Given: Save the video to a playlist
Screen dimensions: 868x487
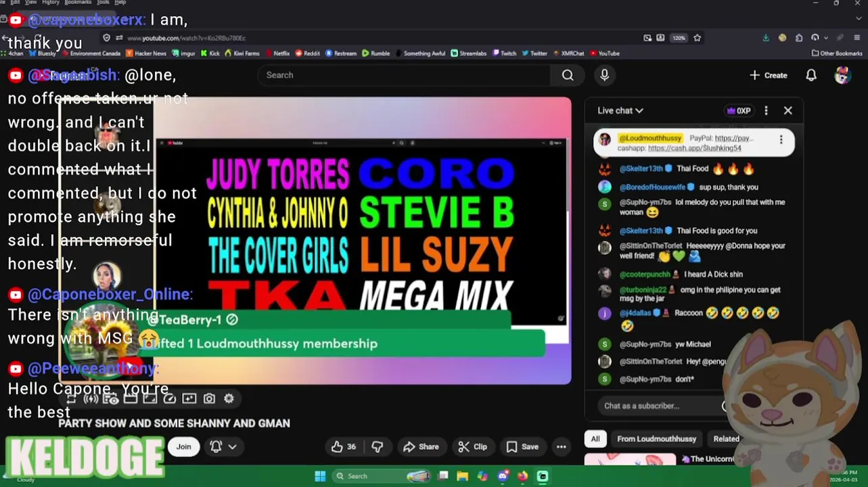Looking at the screenshot, I should [x=522, y=446].
